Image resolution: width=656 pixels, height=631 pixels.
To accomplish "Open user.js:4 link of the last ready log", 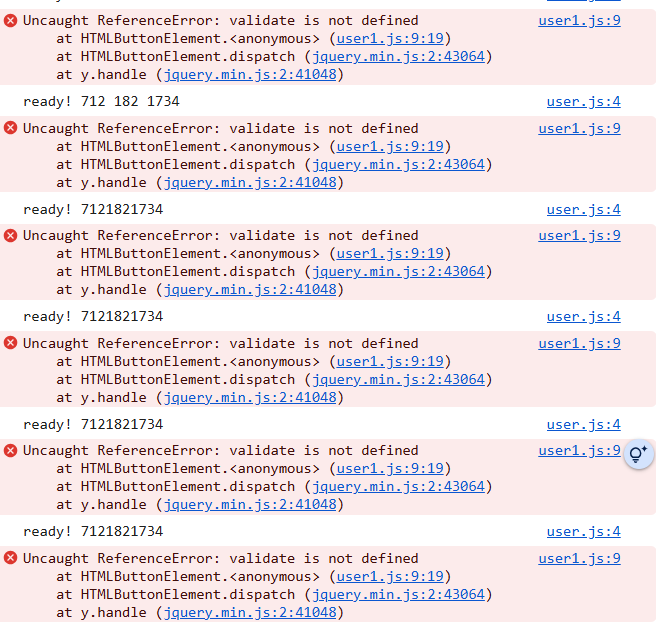I will 583,532.
